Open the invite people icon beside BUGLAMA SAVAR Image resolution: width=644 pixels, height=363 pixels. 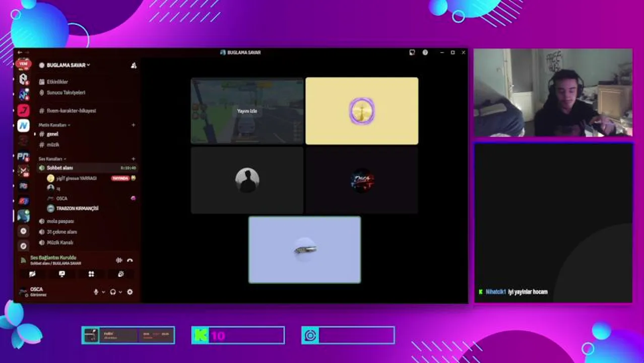[x=134, y=66]
